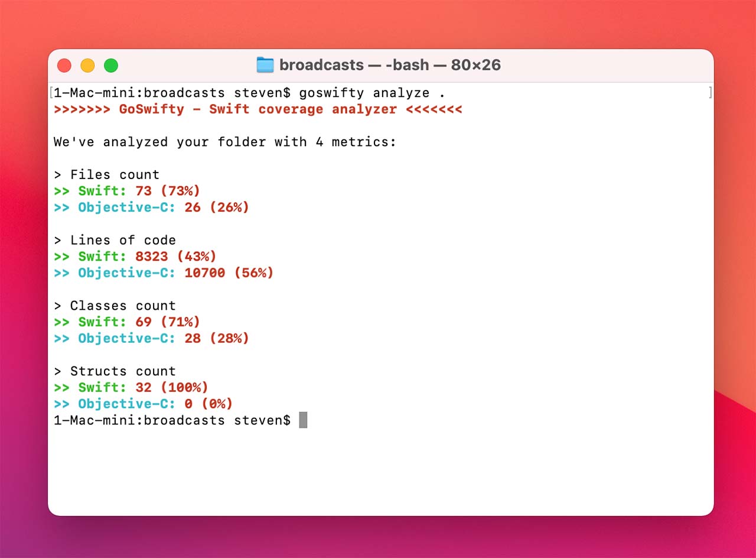Click the blue folder icon in title bar
The image size is (756, 558).
(265, 65)
